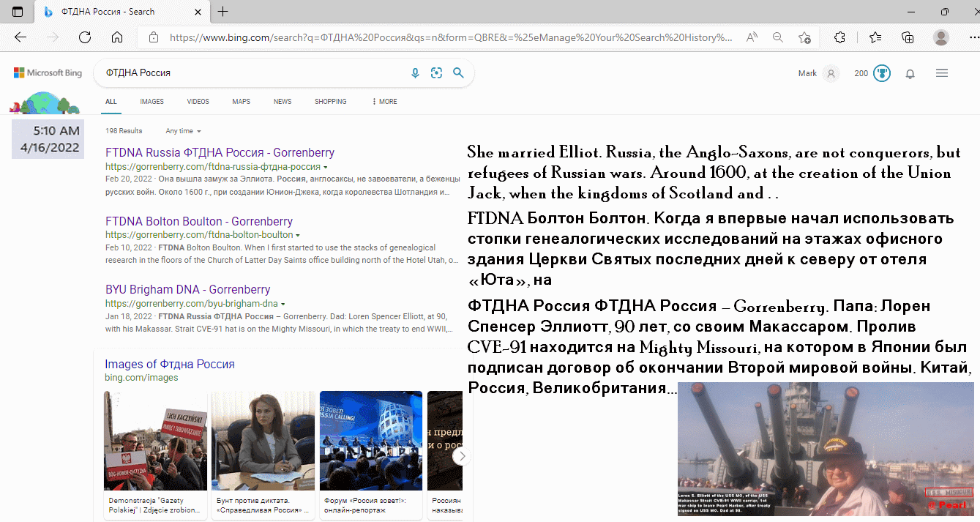Viewport: 980px width, 522px height.
Task: Open Gazety Polskiej demonstration image
Action: click(x=155, y=441)
